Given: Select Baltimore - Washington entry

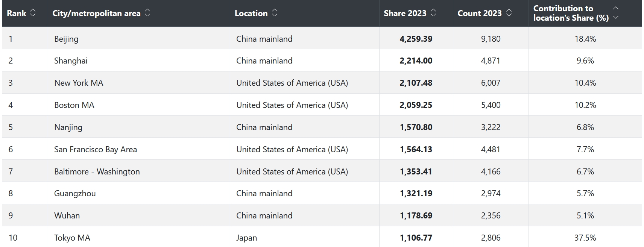Looking at the screenshot, I should click(97, 171).
